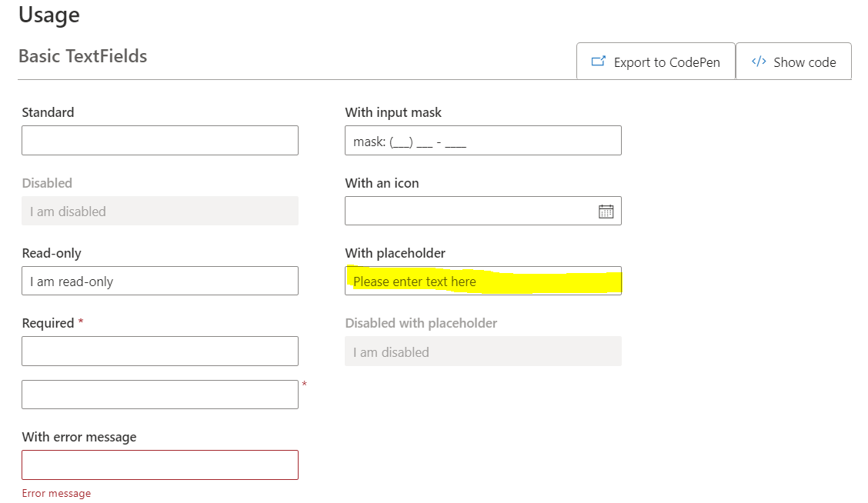Image resolution: width=868 pixels, height=503 pixels.
Task: Click the Show code button
Action: coord(794,62)
